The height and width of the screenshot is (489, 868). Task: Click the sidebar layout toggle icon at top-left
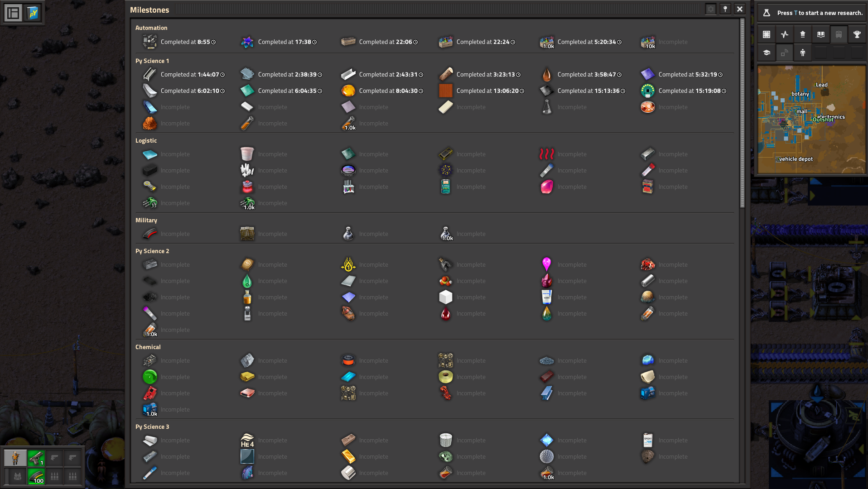click(x=14, y=13)
